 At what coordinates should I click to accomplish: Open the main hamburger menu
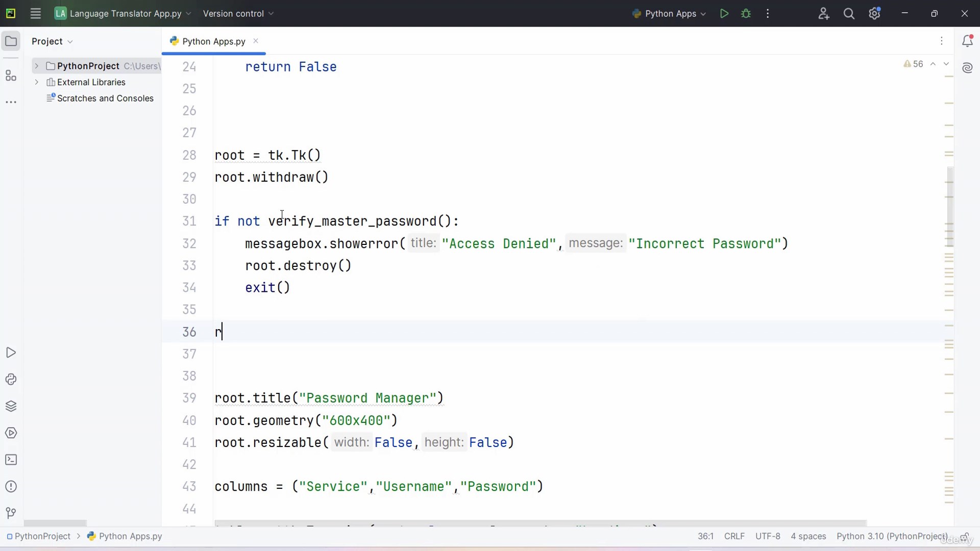tap(35, 14)
